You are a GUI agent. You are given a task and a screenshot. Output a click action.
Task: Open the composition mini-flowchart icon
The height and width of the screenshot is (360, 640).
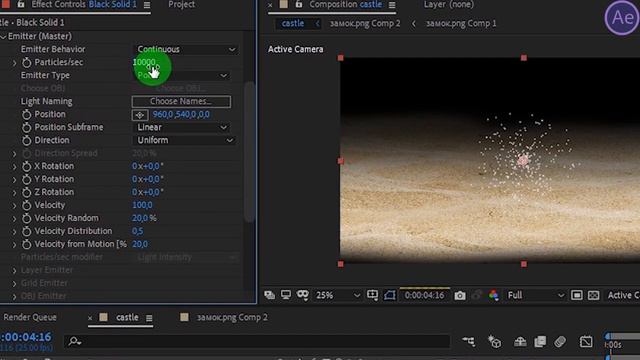(469, 342)
